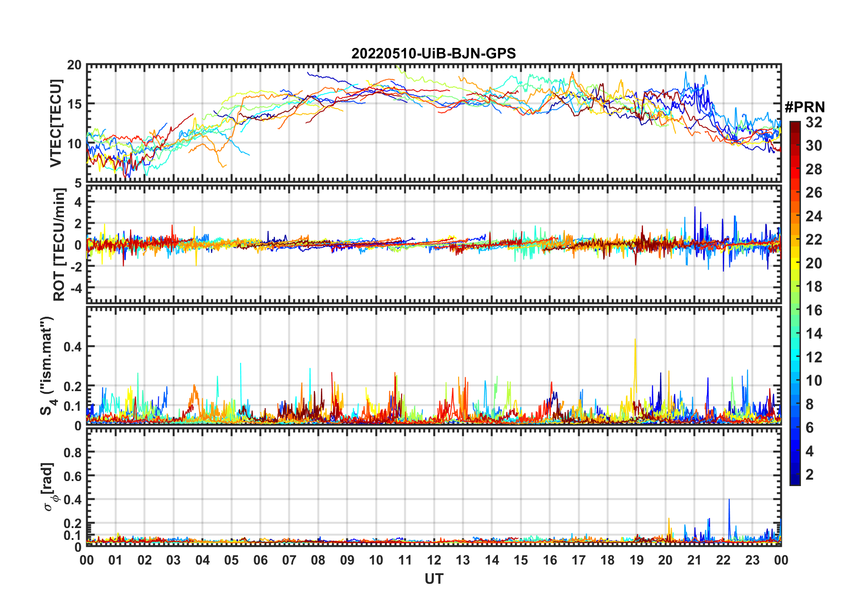Click x-axis hour label 07
Image resolution: width=868 pixels, height=607 pixels.
pos(289,560)
